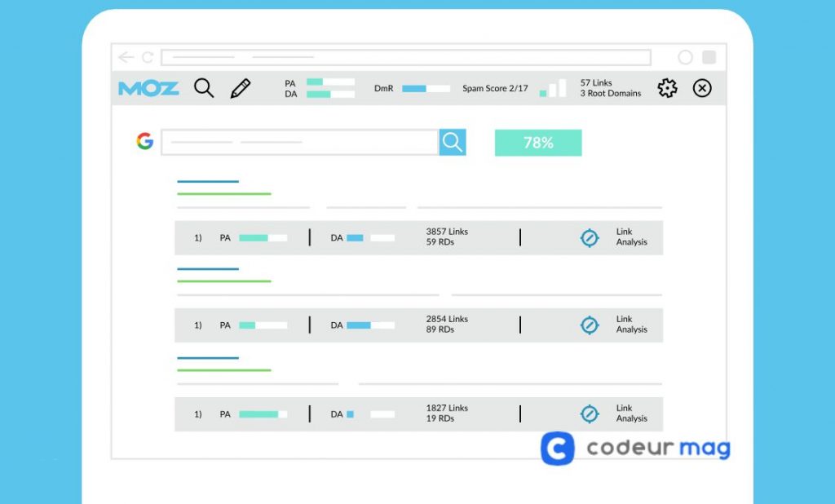Click 1827 Links text
The width and height of the screenshot is (835, 504).
[x=447, y=408]
